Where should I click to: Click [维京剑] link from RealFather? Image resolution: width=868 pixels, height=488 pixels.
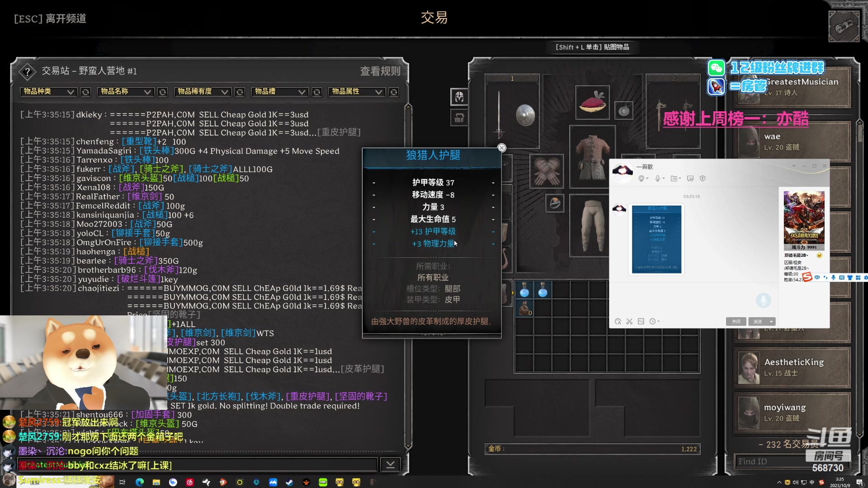[145, 197]
